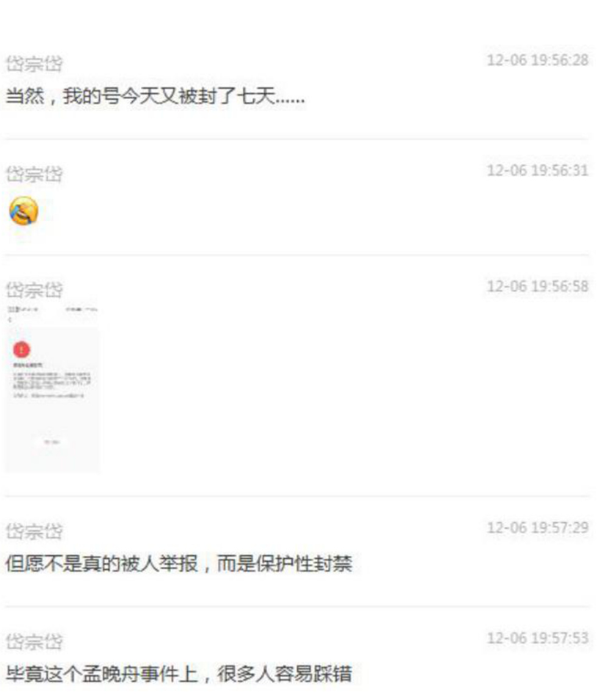Select the message about 保护性封禁
Image resolution: width=597 pixels, height=700 pixels.
[x=179, y=564]
